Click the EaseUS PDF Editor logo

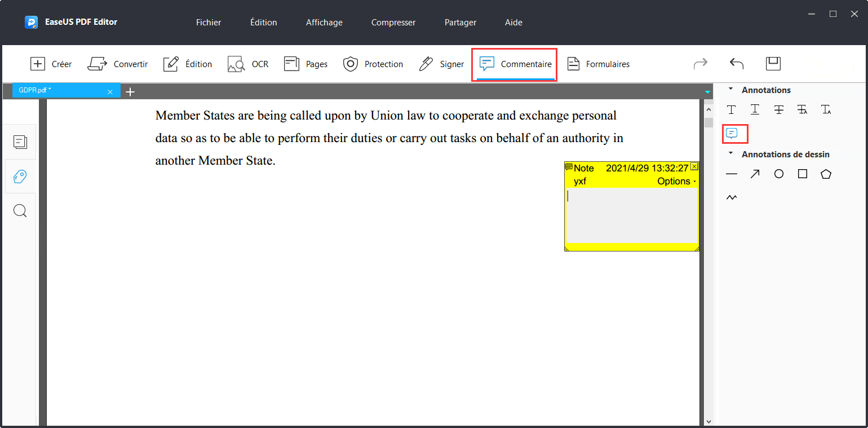(x=31, y=23)
